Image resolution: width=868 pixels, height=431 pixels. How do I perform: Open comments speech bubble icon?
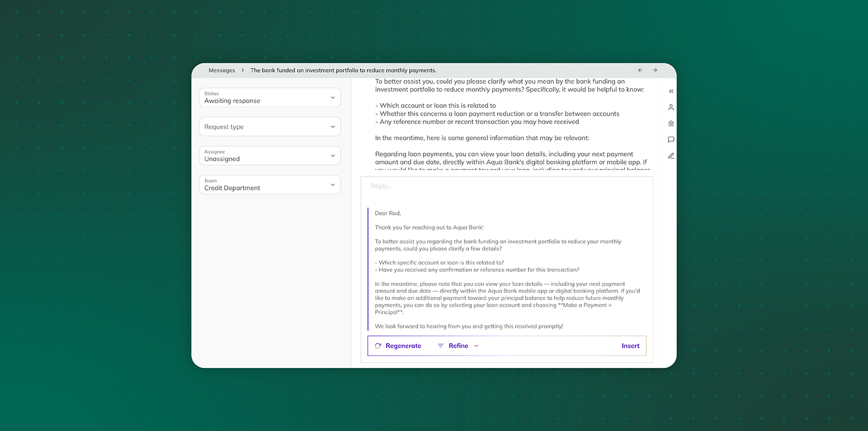[x=671, y=140]
